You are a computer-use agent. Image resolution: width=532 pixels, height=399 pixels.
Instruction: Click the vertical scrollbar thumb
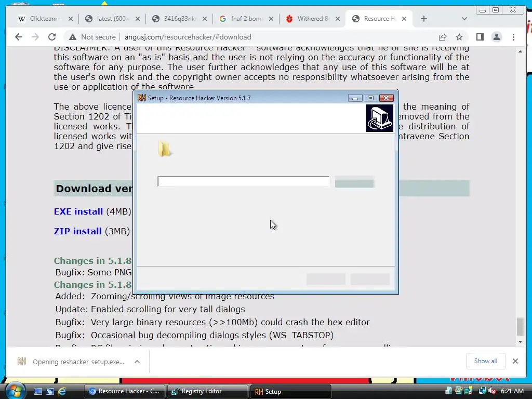tap(520, 326)
